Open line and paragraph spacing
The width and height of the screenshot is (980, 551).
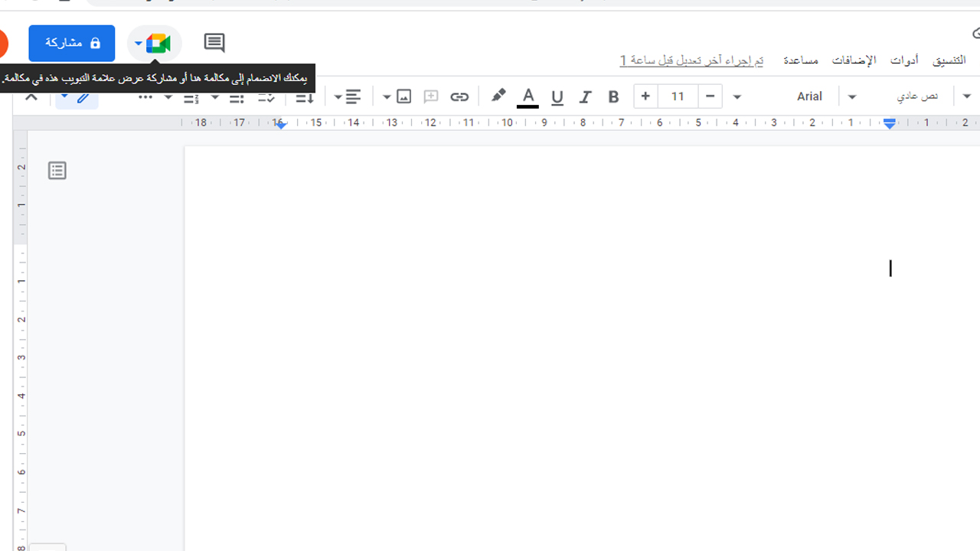click(305, 97)
